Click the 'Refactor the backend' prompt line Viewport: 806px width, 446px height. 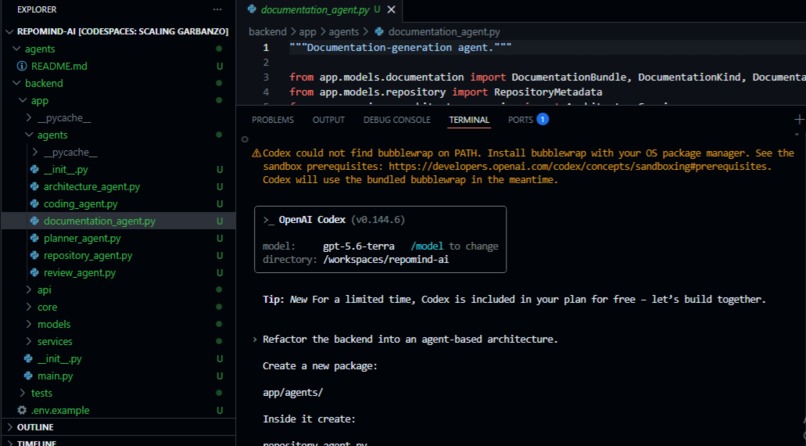(410, 340)
